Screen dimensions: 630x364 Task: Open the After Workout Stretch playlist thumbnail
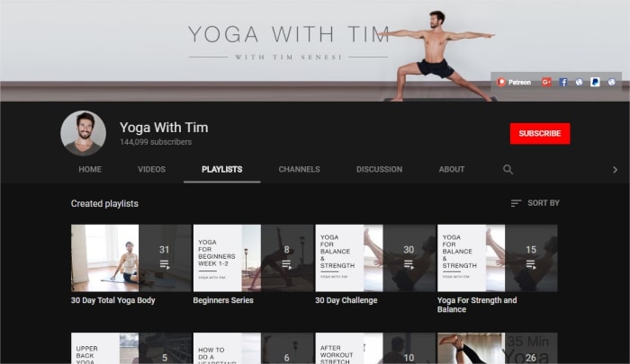pos(375,348)
